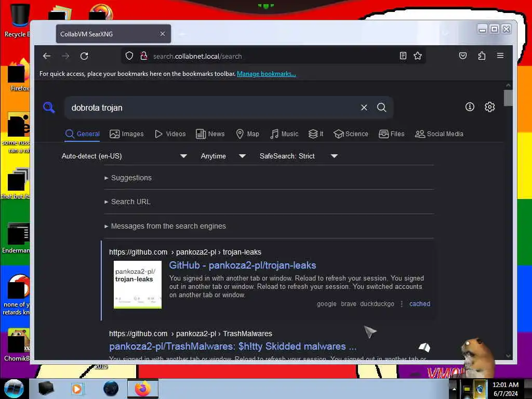Image resolution: width=532 pixels, height=399 pixels.
Task: Open the SearXNG preferences gear icon
Action: click(x=489, y=107)
